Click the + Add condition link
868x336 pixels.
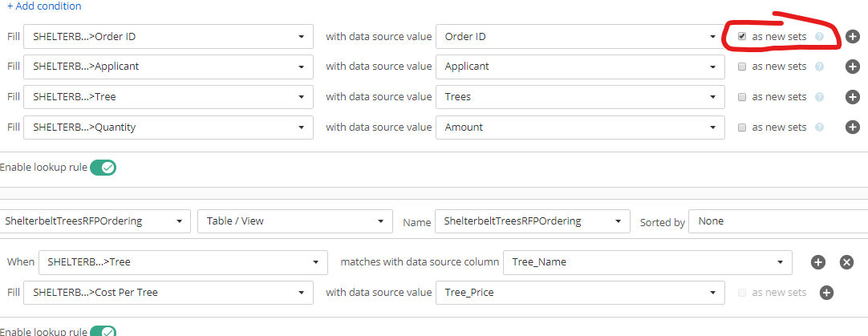point(44,6)
